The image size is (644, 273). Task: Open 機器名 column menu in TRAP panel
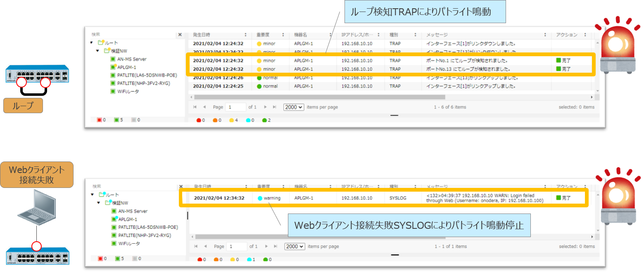pyautogui.click(x=331, y=35)
